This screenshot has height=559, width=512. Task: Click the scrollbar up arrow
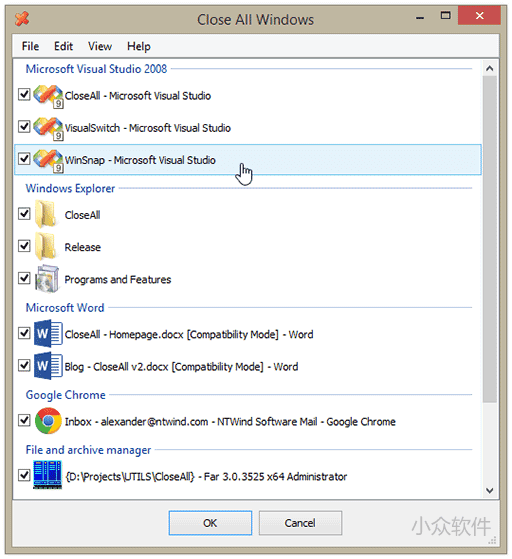pyautogui.click(x=490, y=68)
